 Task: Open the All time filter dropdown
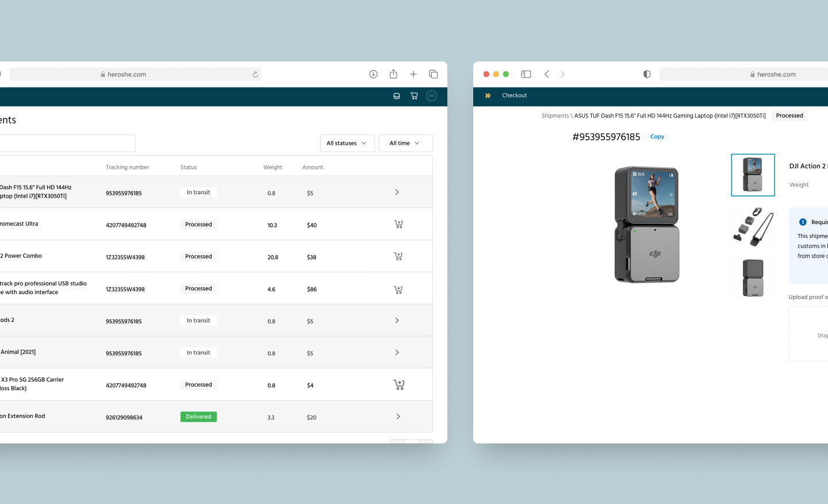(405, 143)
